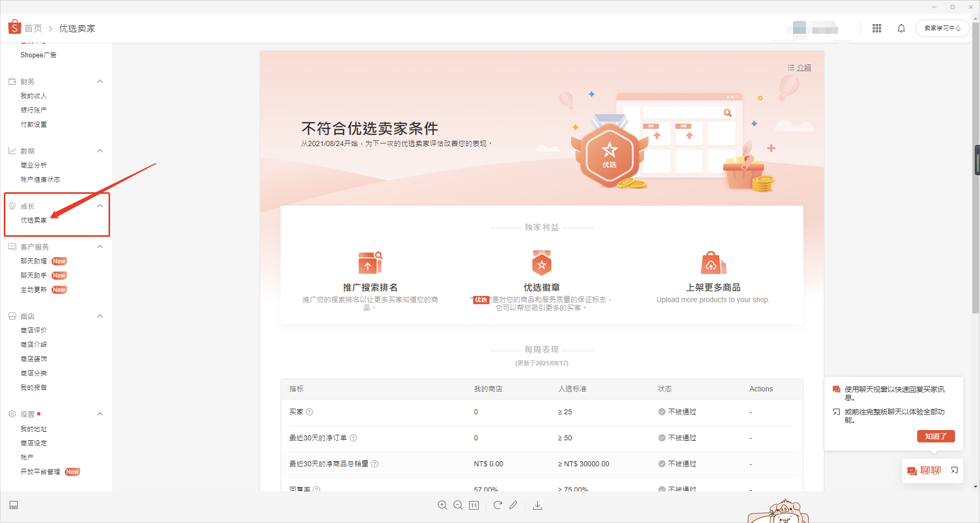This screenshot has width=980, height=523.
Task: Click the zoom in magnifier icon
Action: [442, 505]
